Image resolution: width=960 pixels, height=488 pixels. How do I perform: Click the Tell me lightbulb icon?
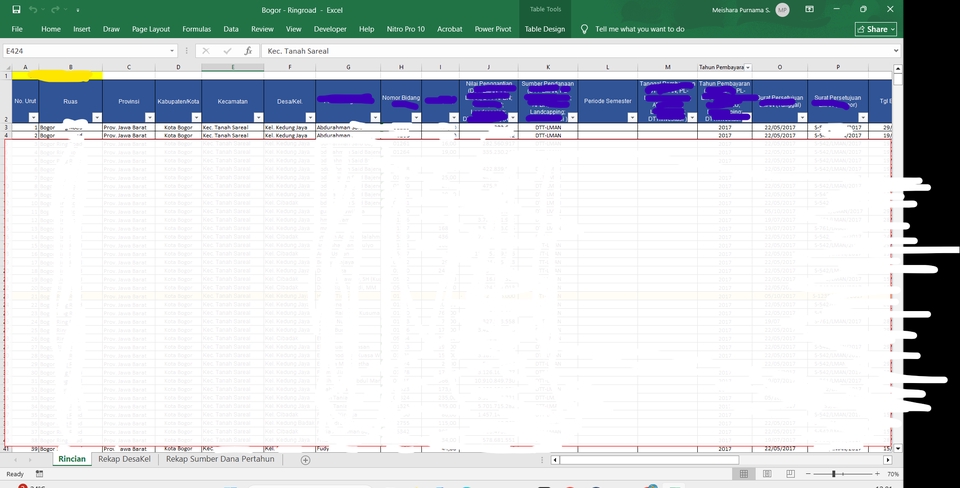[585, 29]
